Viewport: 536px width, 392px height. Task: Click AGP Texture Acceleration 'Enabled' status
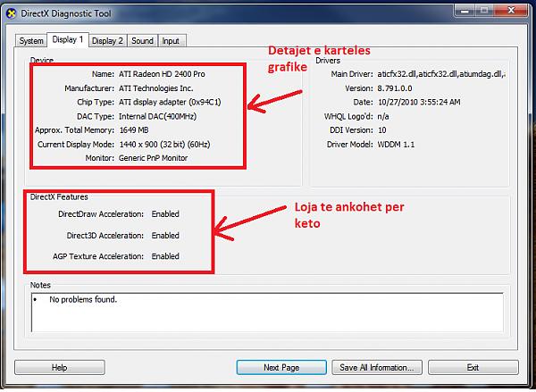click(x=165, y=256)
